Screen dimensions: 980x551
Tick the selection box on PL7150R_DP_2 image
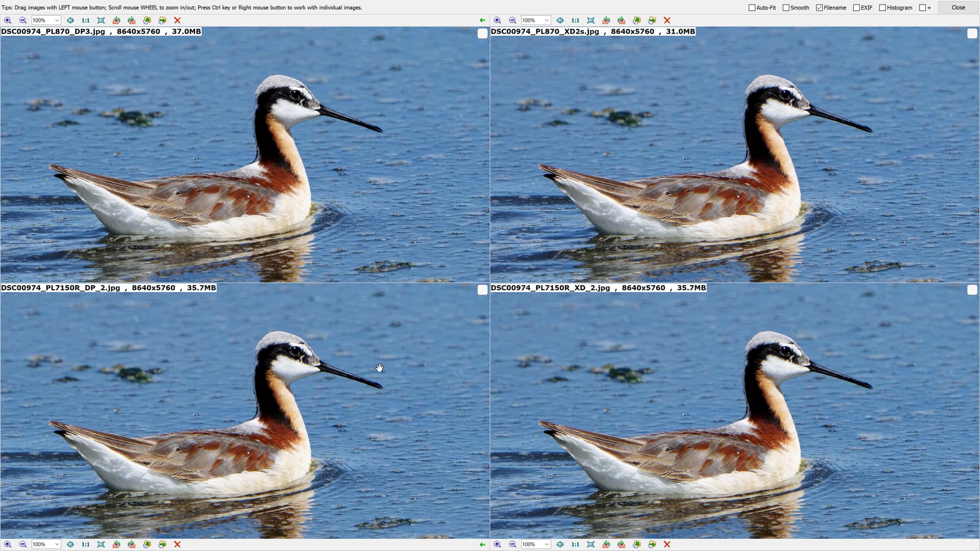[x=482, y=290]
